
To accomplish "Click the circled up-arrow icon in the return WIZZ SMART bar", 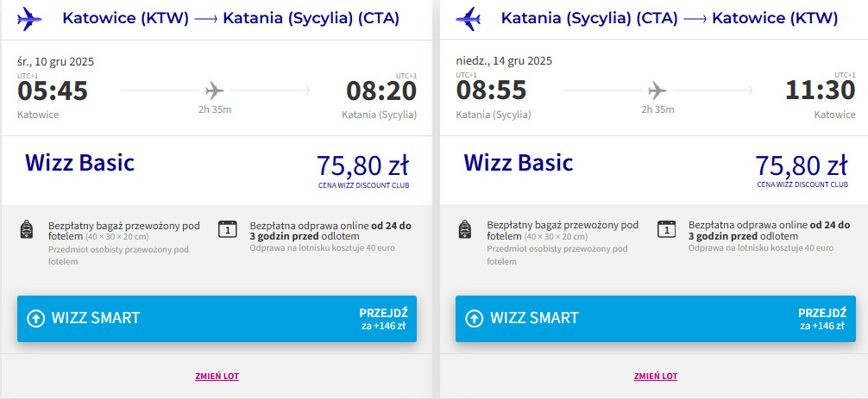I will pyautogui.click(x=474, y=318).
